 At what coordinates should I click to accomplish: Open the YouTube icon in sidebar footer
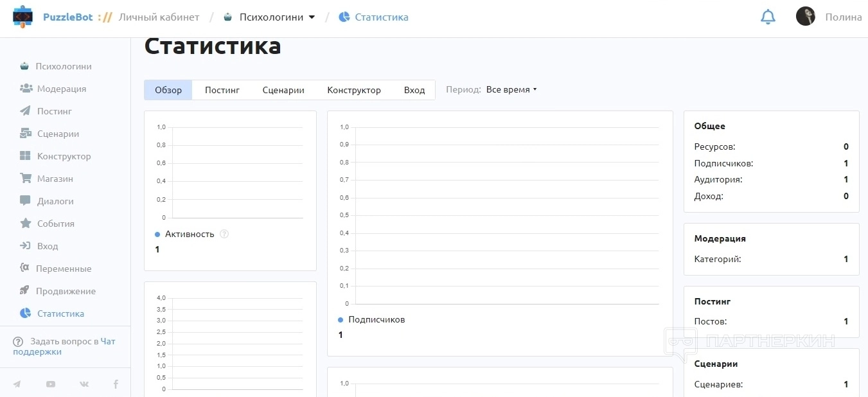(x=51, y=384)
